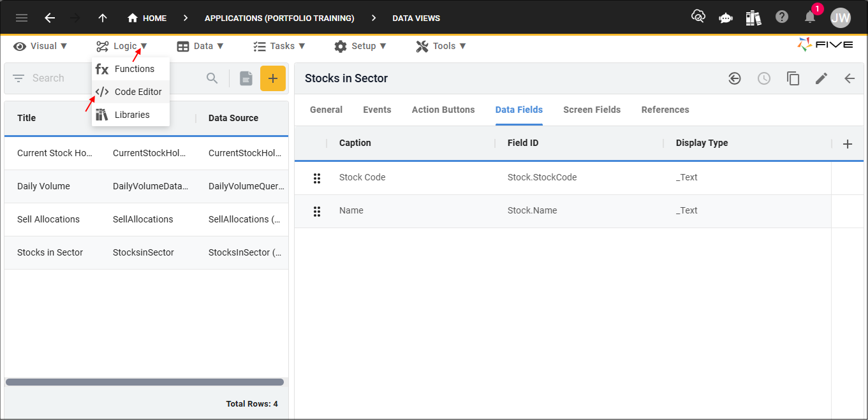Switch to the General tab
The width and height of the screenshot is (868, 420).
[x=326, y=110]
